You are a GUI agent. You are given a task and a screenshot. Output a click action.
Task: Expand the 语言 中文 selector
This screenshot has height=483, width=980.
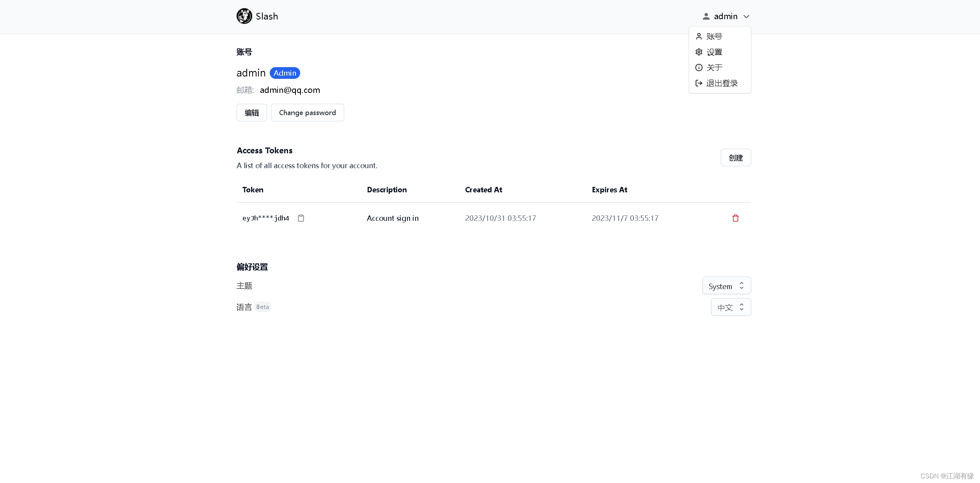pos(730,307)
